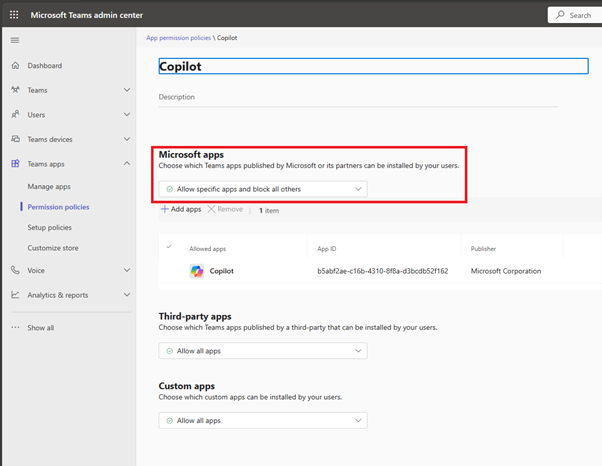Go to Setup policies page
This screenshot has height=466, width=602.
click(x=50, y=228)
